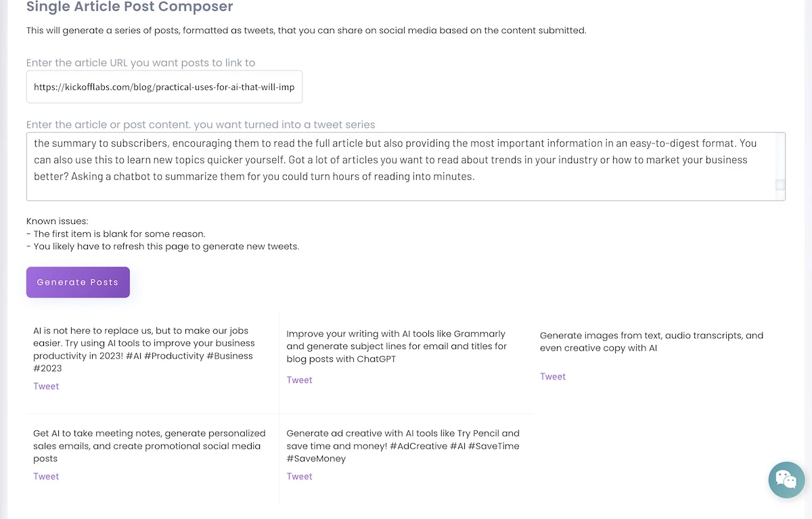Tweet the Grammarly and ChatGPT writing post
Viewport: 812px width, 519px height.
299,380
